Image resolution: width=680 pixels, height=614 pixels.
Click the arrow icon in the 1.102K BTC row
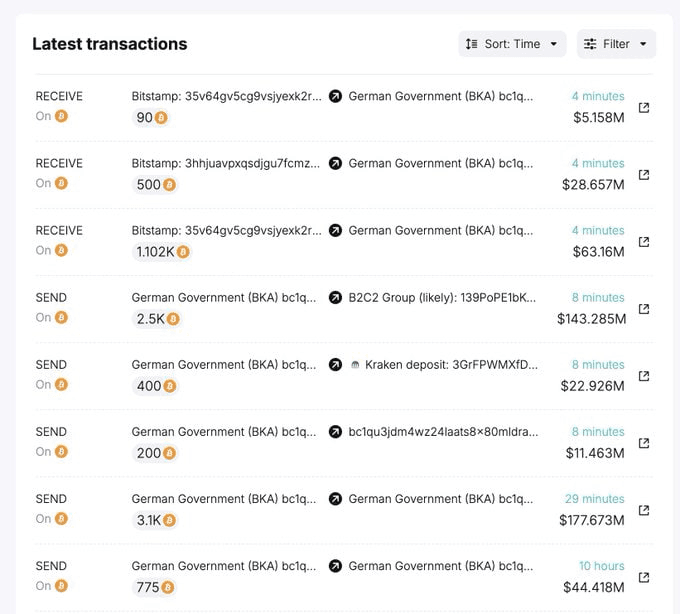pos(335,230)
